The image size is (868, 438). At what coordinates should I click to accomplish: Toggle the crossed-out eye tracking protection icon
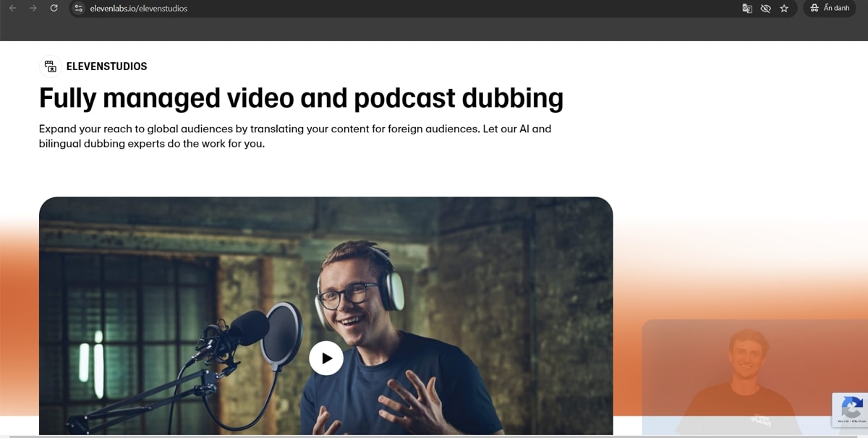(765, 8)
